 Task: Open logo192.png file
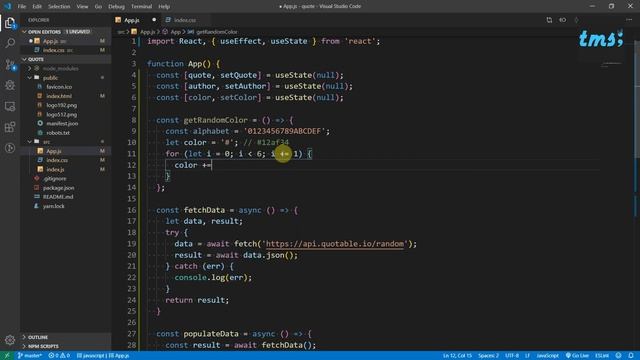[x=61, y=105]
